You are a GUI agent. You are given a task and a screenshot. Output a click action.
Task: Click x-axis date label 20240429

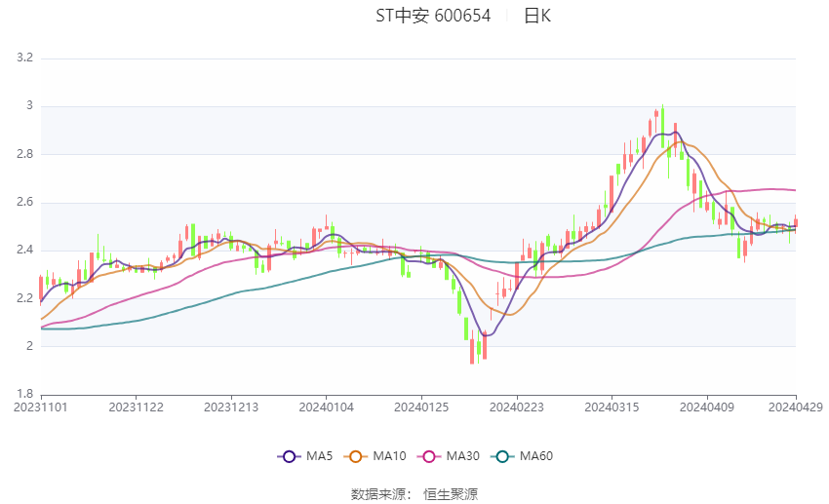point(796,407)
